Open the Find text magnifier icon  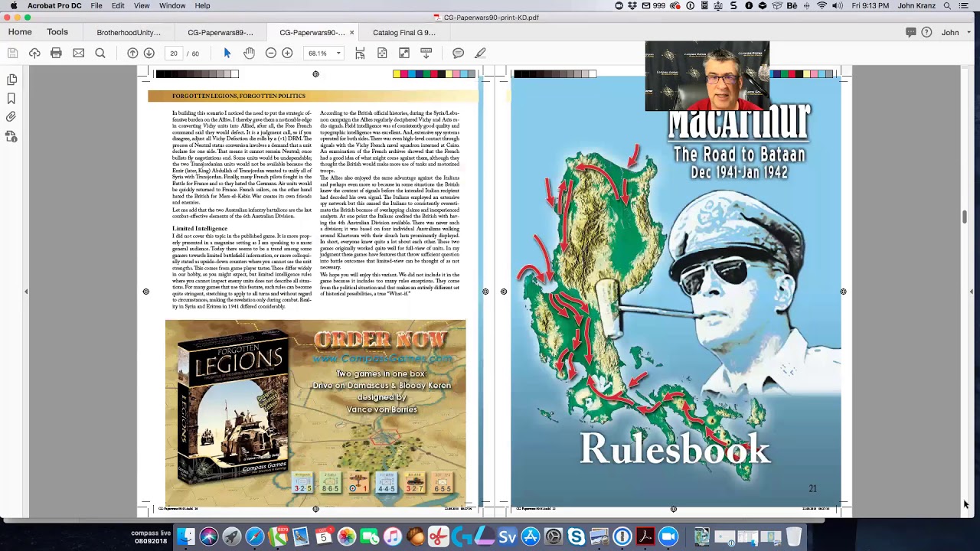[100, 53]
